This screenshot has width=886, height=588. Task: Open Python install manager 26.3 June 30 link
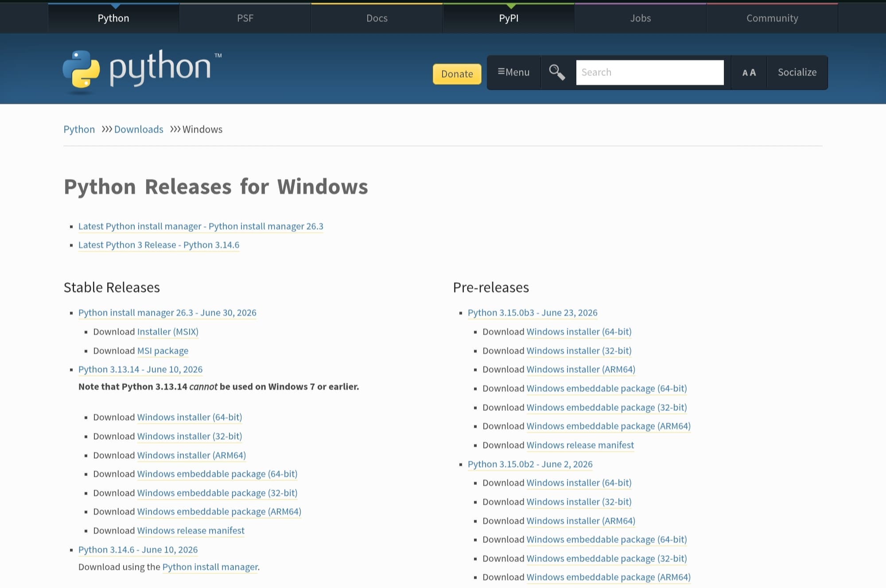point(167,313)
